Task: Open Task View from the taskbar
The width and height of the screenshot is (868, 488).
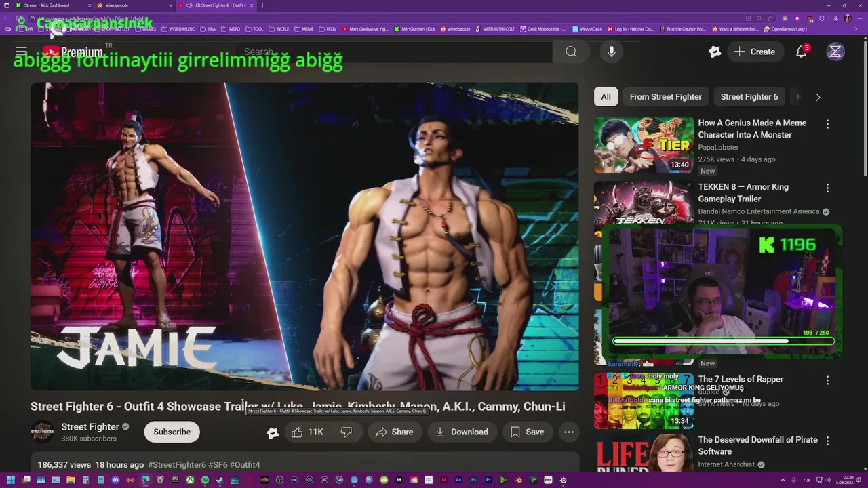Action: click(x=26, y=480)
